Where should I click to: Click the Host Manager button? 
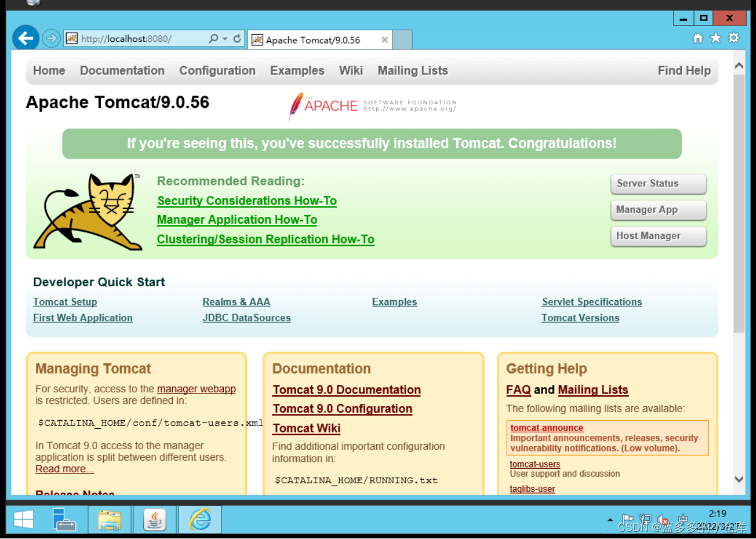coord(658,236)
